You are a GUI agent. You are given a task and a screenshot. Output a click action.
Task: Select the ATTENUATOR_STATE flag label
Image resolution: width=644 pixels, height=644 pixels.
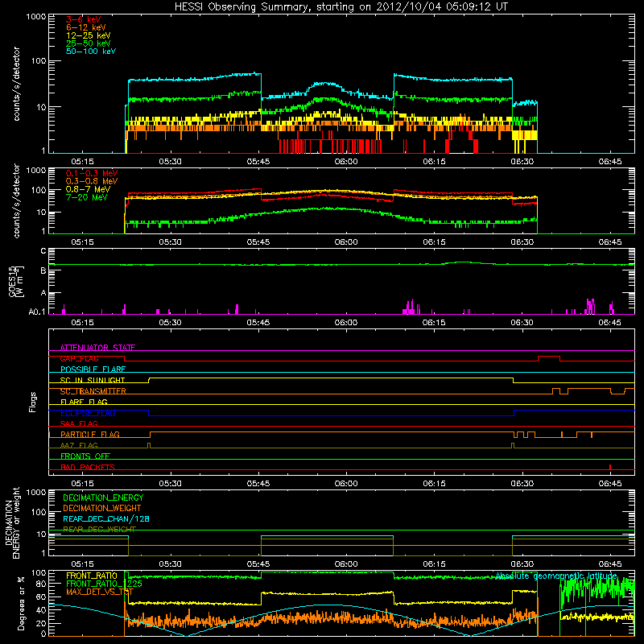point(97,348)
